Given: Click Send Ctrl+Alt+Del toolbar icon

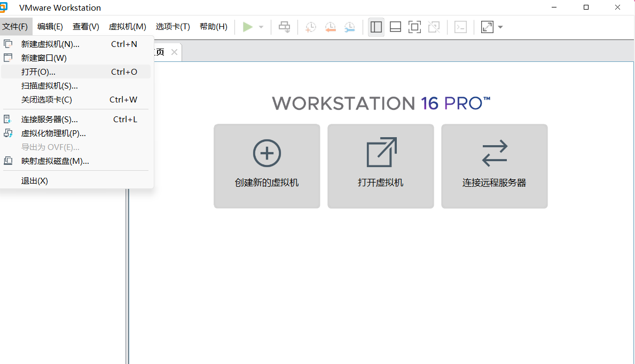Looking at the screenshot, I should pyautogui.click(x=284, y=27).
